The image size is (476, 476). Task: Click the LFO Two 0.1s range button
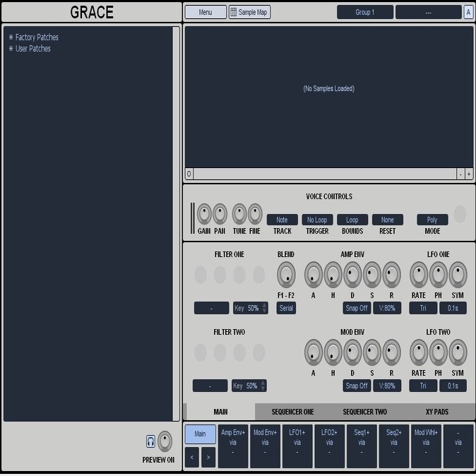pyautogui.click(x=453, y=386)
